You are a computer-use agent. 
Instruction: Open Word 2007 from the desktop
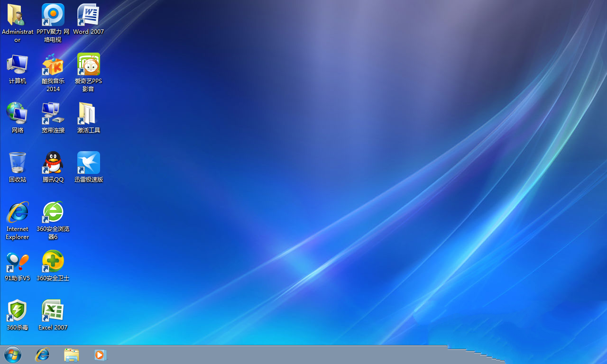[x=88, y=15]
